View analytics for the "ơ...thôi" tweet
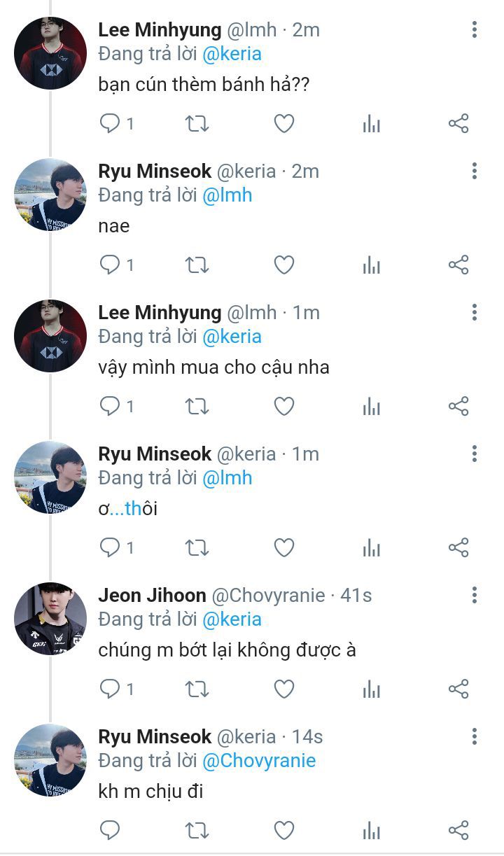The image size is (504, 856). (372, 548)
